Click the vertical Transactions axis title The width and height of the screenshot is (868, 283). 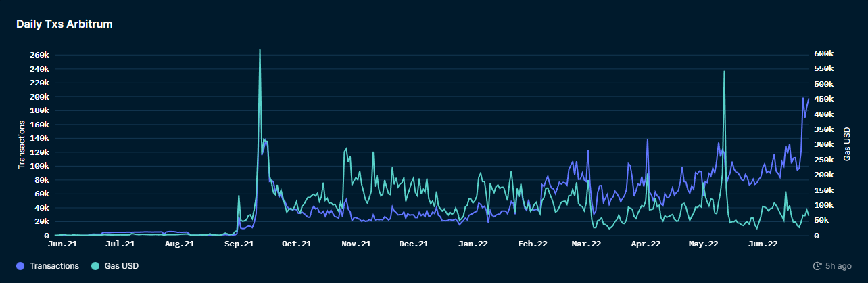pos(21,145)
